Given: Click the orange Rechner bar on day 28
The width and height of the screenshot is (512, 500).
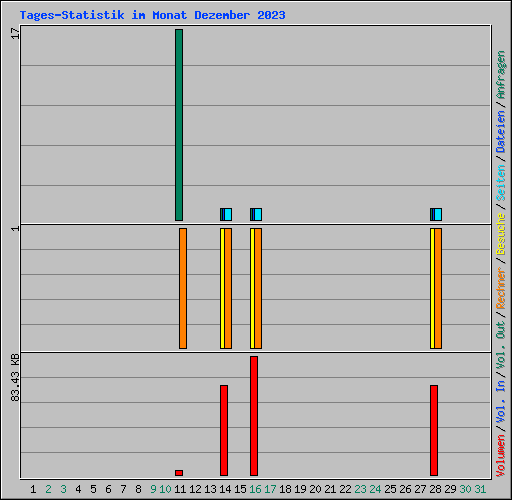Looking at the screenshot, I should point(438,289).
